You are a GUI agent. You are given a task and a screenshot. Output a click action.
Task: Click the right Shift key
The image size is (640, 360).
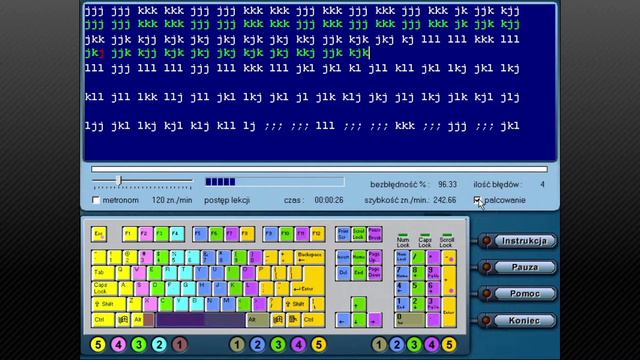[x=296, y=304]
